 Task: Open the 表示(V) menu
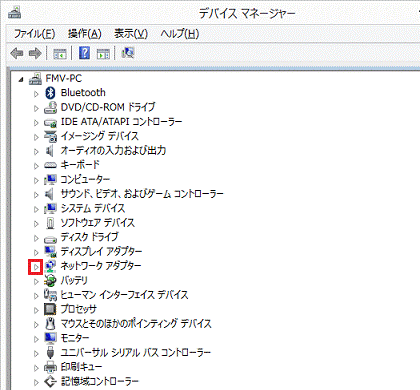click(131, 34)
